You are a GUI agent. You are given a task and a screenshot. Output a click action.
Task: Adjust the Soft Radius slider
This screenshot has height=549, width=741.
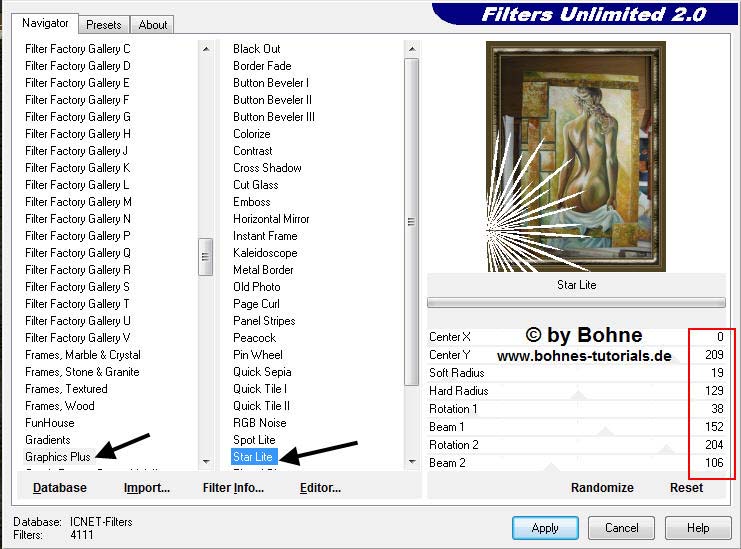coord(580,373)
